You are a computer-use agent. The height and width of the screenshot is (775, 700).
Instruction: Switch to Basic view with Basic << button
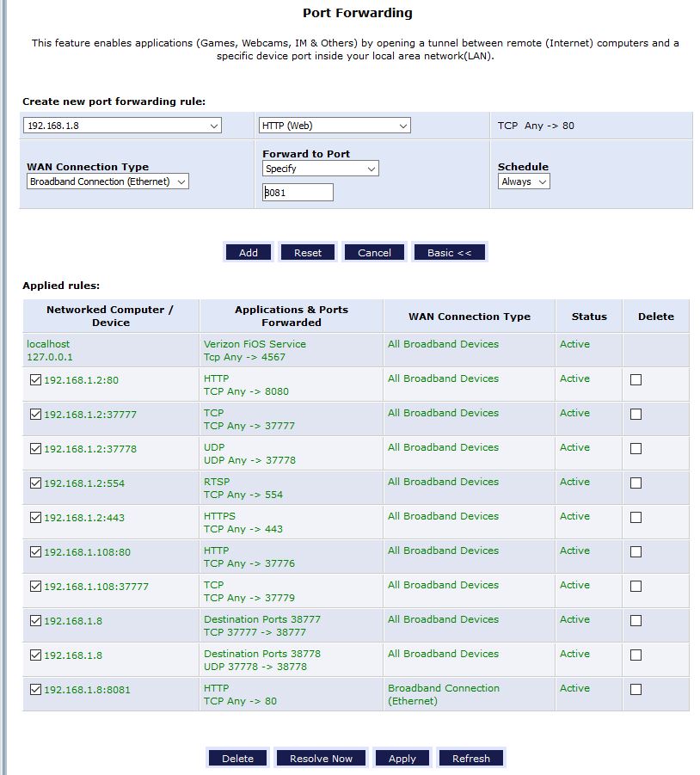click(450, 253)
